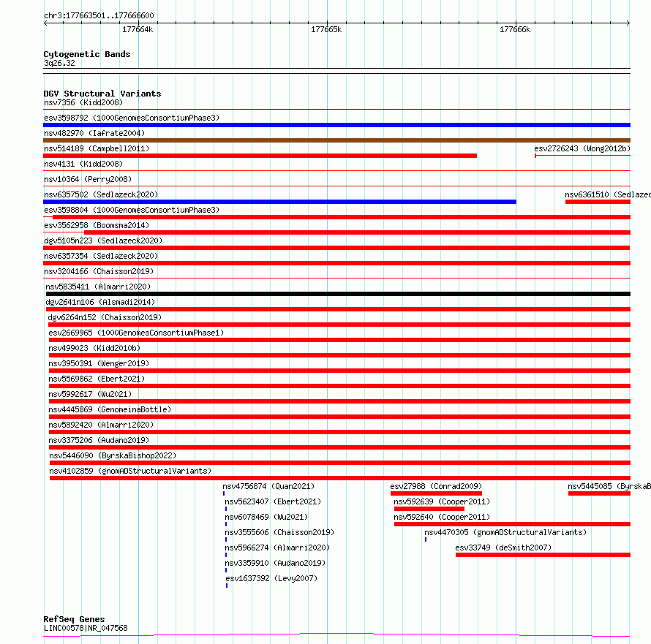The width and height of the screenshot is (651, 644).
Task: Click the 177664k ruler tick label
Action: [138, 29]
